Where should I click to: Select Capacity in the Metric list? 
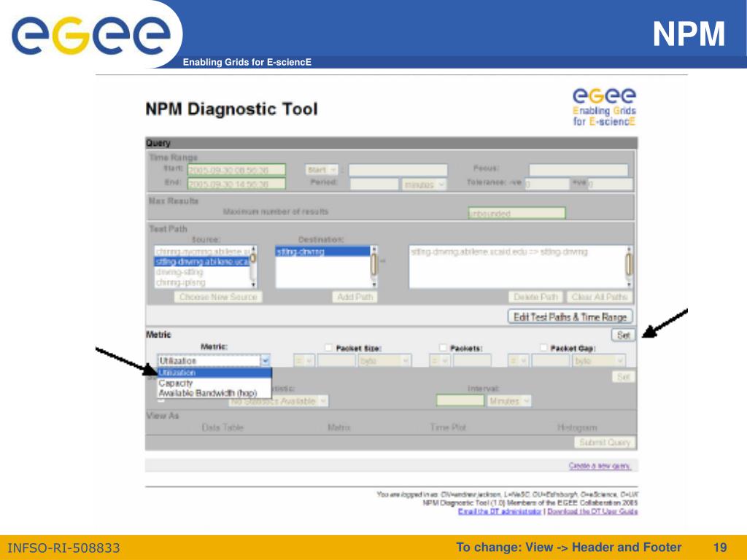click(214, 383)
